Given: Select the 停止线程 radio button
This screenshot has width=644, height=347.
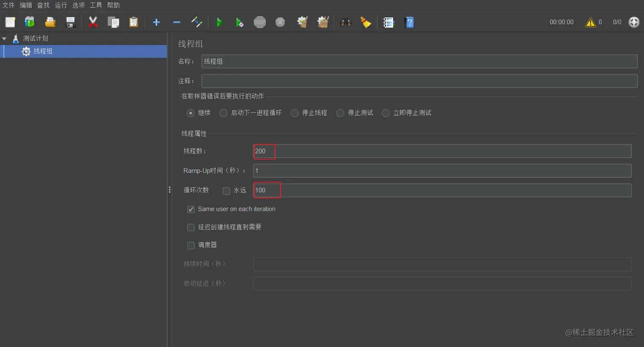Looking at the screenshot, I should coord(295,113).
